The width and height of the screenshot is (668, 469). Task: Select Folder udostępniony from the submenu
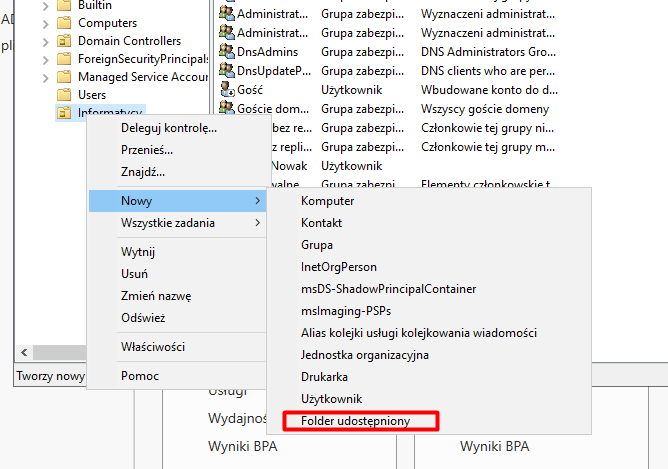point(355,421)
